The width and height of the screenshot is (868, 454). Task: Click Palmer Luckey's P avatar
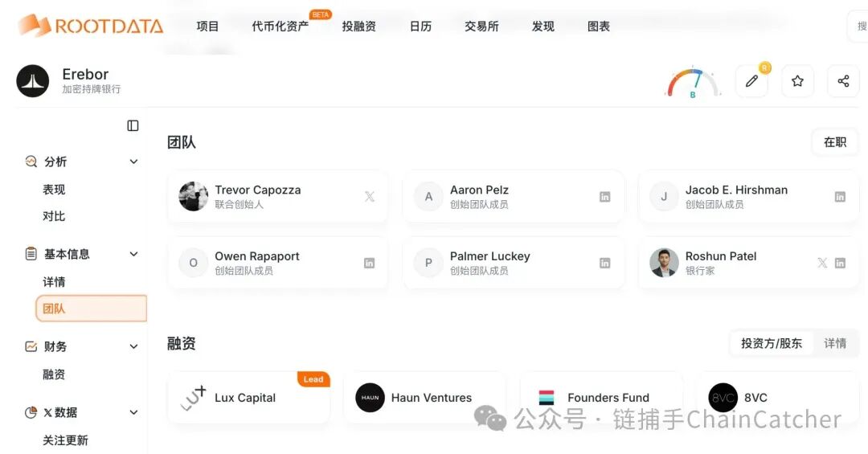(428, 263)
